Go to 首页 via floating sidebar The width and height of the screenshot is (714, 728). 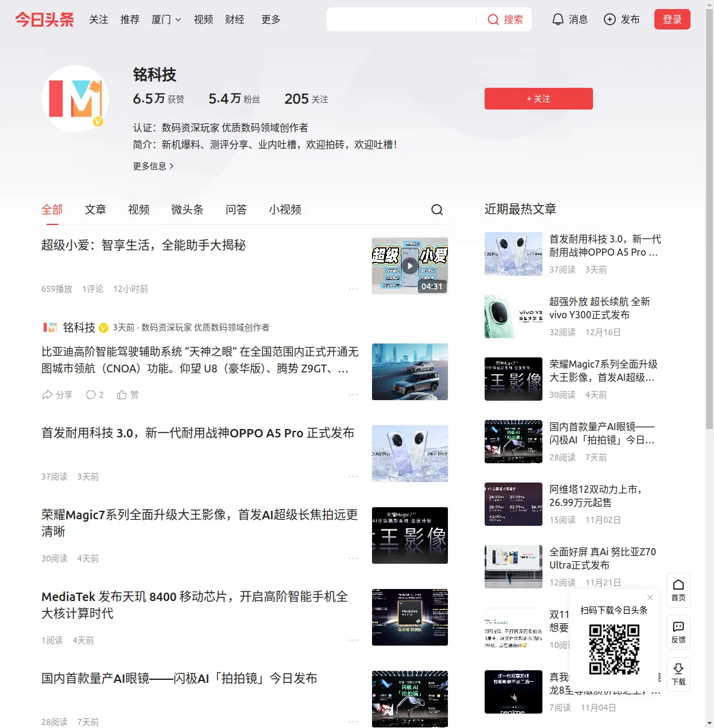(678, 590)
